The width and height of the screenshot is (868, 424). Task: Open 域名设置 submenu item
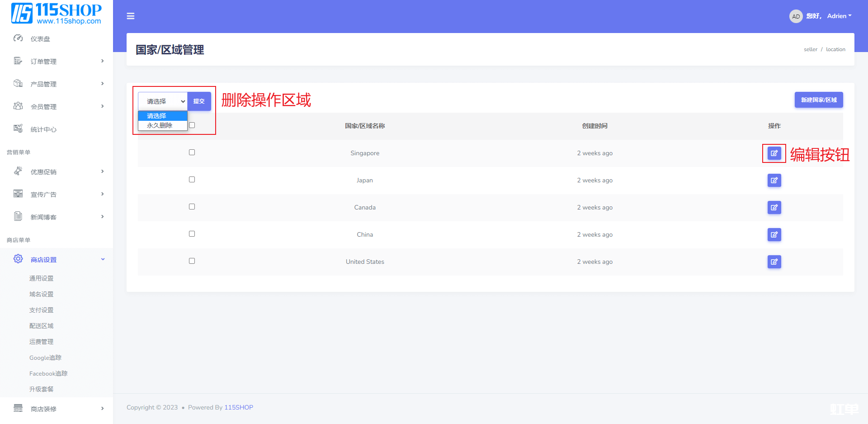[x=42, y=294]
